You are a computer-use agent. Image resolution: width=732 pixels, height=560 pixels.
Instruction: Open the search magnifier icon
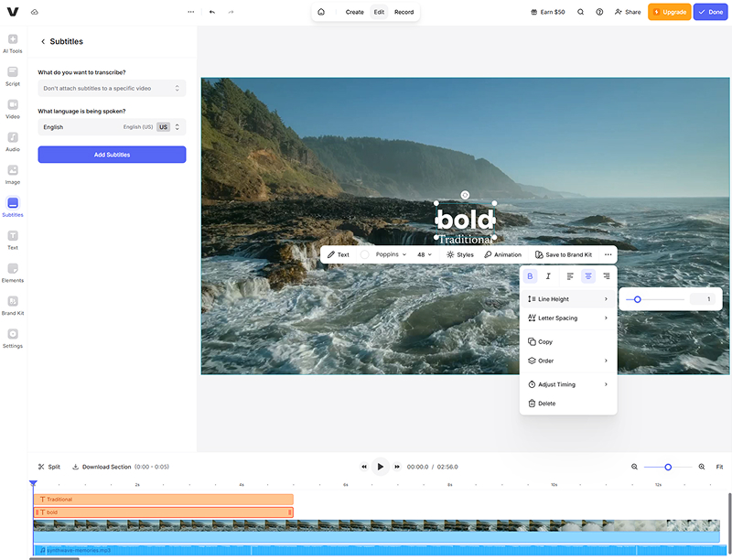pyautogui.click(x=580, y=12)
